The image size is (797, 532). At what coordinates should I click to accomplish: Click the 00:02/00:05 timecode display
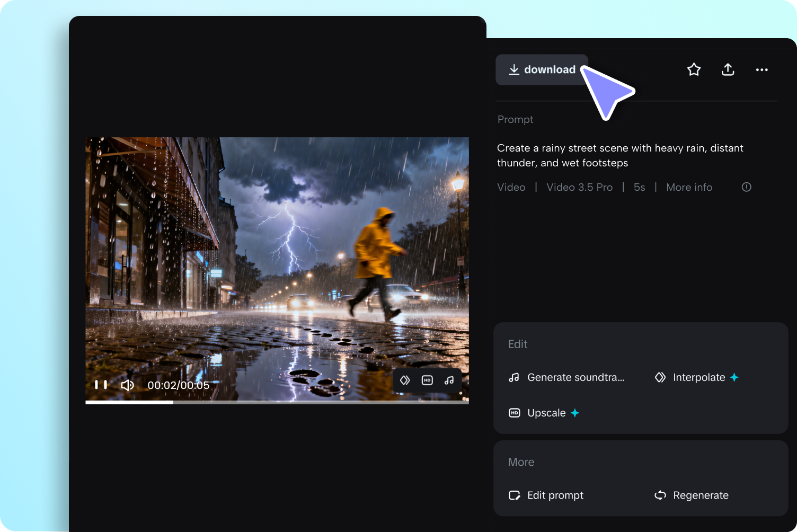point(178,385)
